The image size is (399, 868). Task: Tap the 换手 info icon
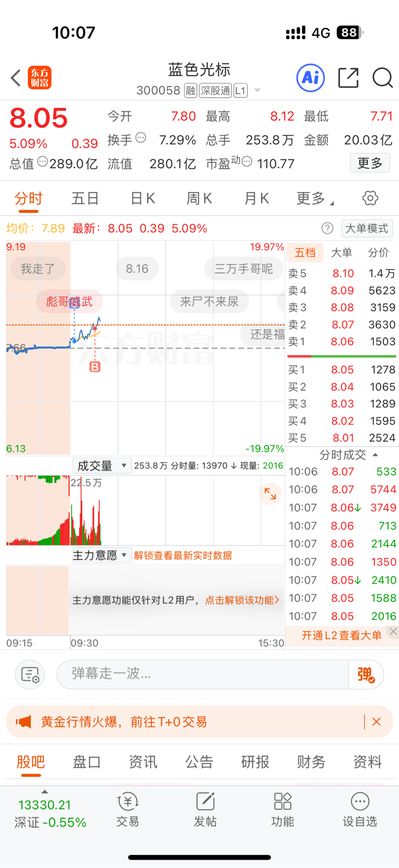(141, 138)
